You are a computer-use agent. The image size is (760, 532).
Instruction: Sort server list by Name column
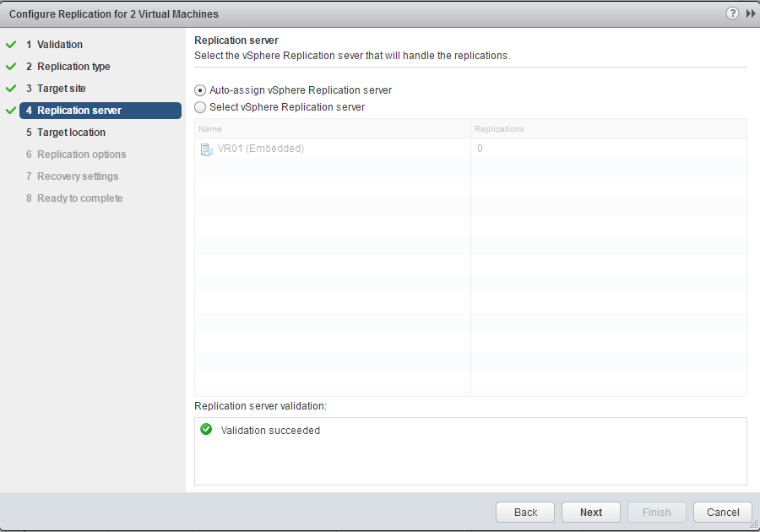pos(331,129)
